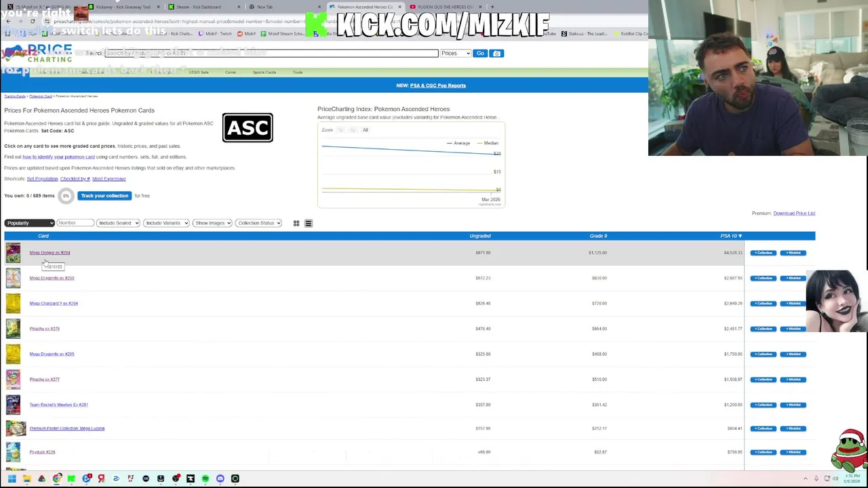Click the camera search icon button
868x488 pixels.
click(x=496, y=53)
